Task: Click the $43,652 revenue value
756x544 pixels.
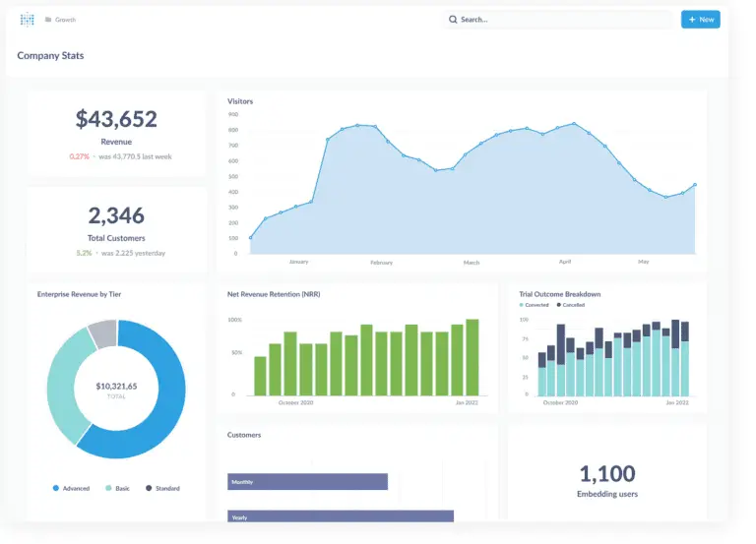Action: [x=116, y=119]
